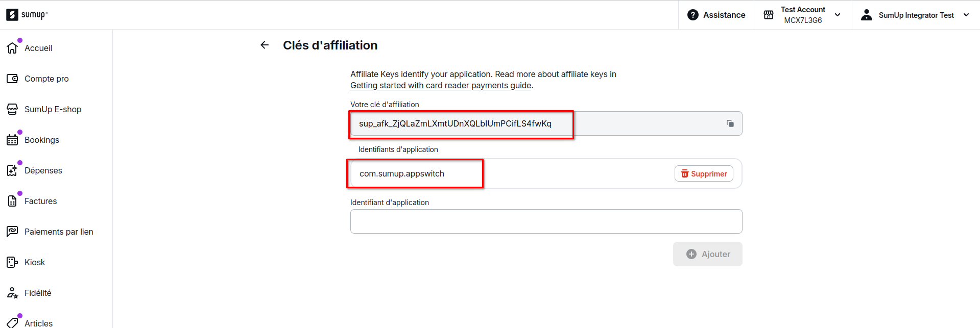Viewport: 980px width, 328px height.
Task: Focus the Identifiant d'application input field
Action: (546, 221)
